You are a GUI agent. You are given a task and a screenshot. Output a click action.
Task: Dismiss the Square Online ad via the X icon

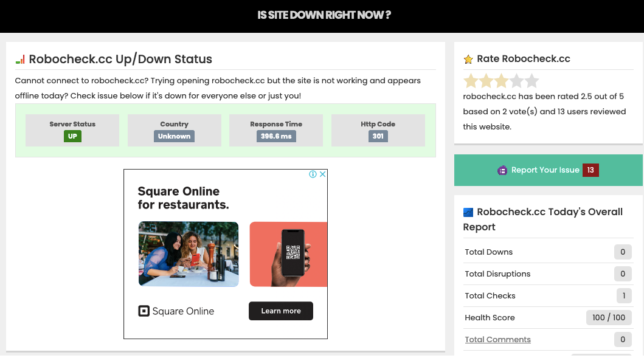click(x=323, y=174)
